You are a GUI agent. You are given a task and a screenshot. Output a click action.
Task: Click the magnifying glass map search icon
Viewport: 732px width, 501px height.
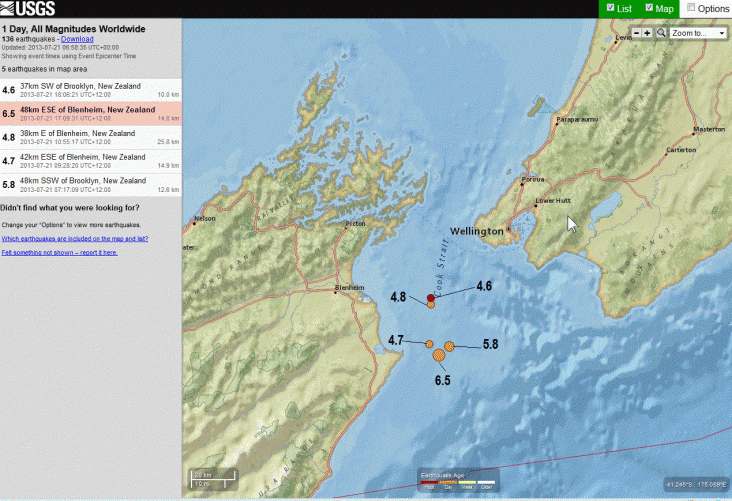click(x=662, y=33)
